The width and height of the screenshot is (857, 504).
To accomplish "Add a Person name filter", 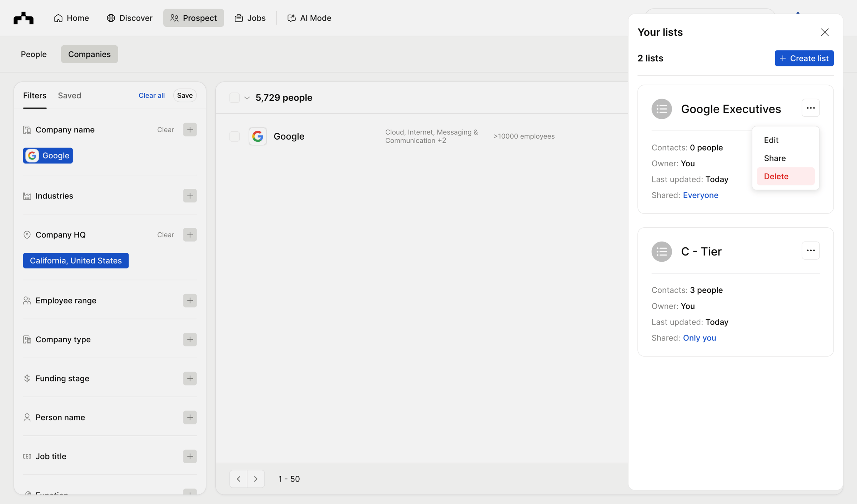I will [190, 417].
